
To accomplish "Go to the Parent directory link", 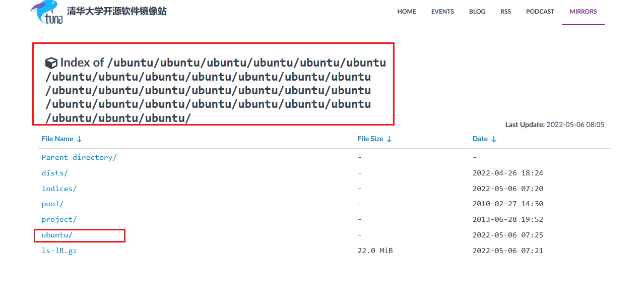I will [x=79, y=157].
